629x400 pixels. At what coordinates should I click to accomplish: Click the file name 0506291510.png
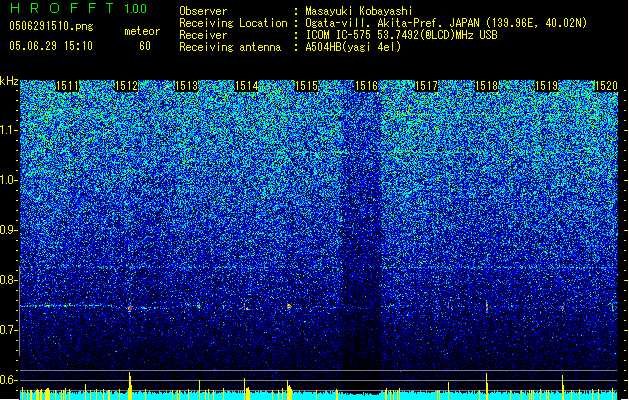pos(51,26)
